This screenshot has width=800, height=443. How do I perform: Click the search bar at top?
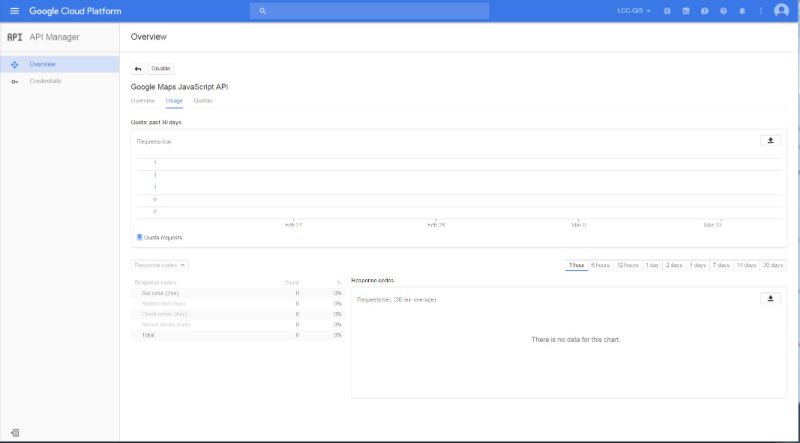(369, 11)
